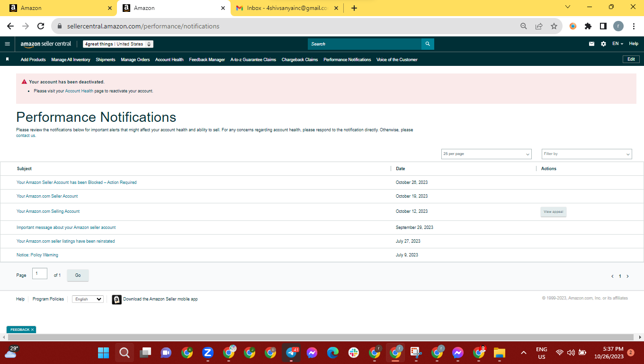
Task: Open the buyer messages envelope icon
Action: pos(591,44)
